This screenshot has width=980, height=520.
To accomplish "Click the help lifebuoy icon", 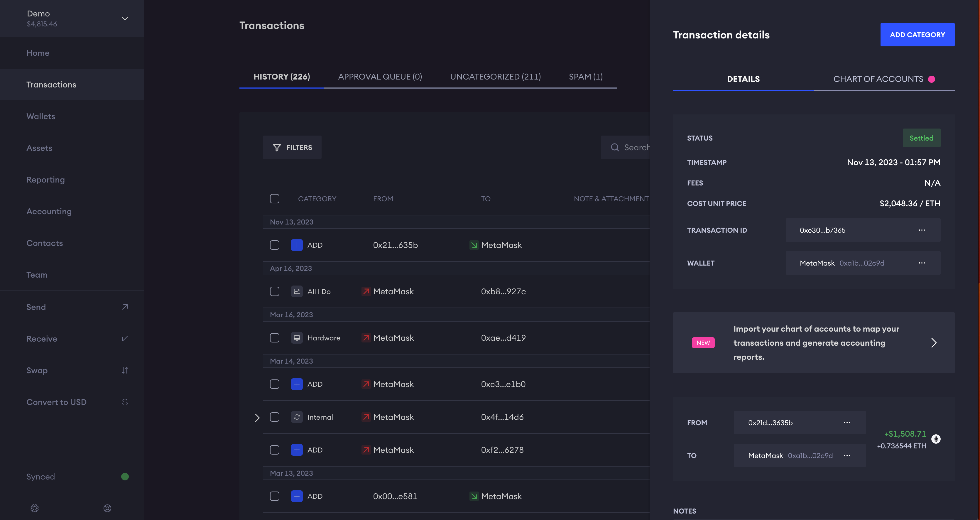I will click(107, 508).
